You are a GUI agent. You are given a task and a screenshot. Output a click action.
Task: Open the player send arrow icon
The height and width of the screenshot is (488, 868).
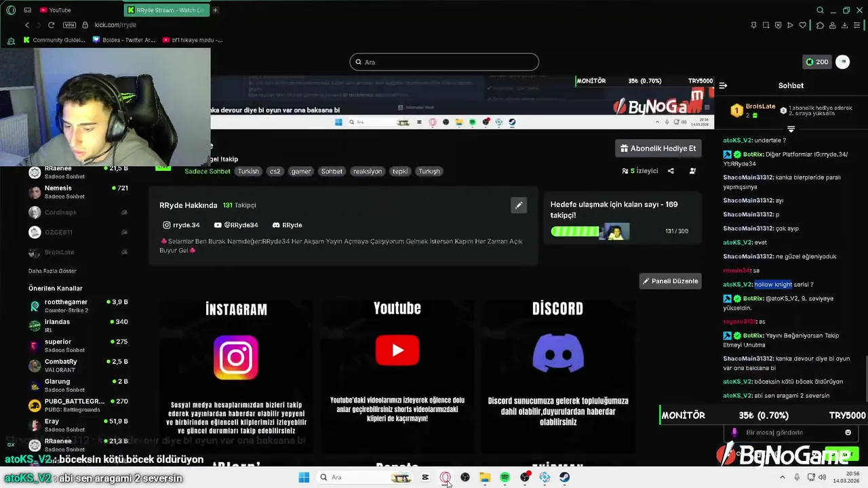pos(790,25)
